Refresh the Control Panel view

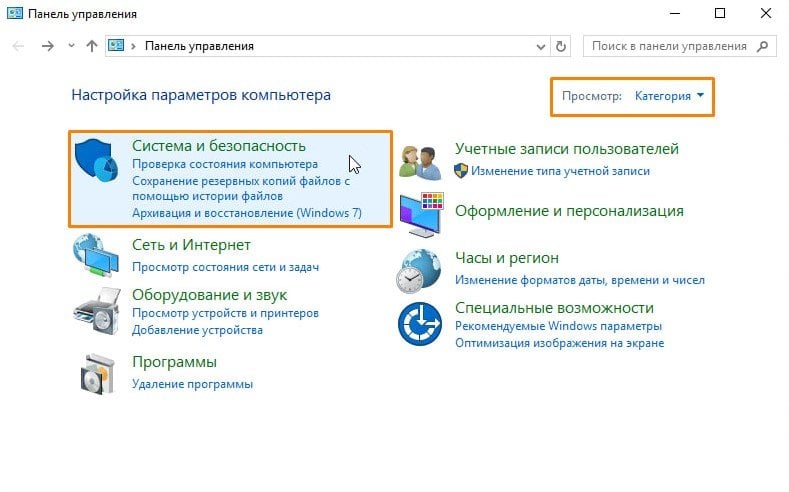tap(561, 46)
